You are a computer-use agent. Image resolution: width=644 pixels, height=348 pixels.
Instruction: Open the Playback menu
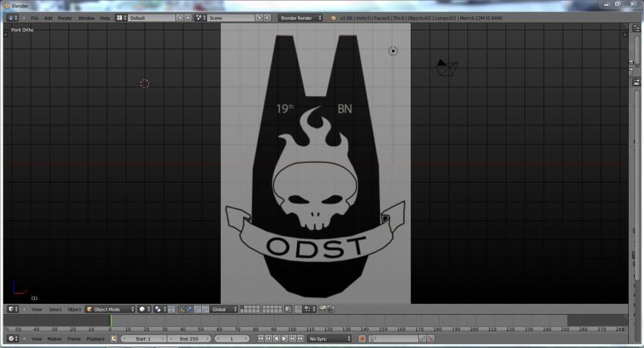(x=96, y=339)
